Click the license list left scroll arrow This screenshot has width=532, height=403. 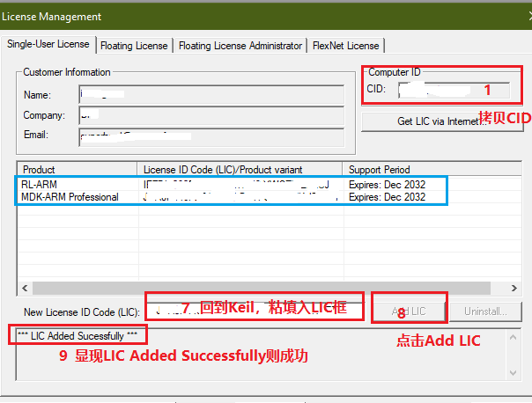point(25,288)
